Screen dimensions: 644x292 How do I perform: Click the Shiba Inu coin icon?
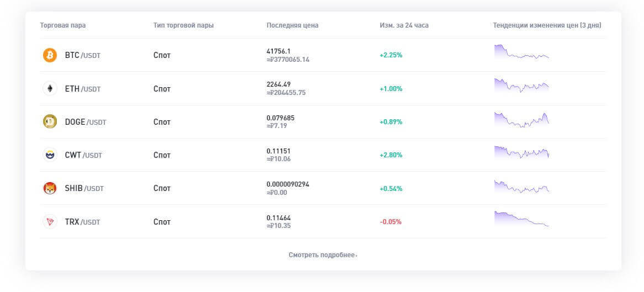[x=50, y=188]
